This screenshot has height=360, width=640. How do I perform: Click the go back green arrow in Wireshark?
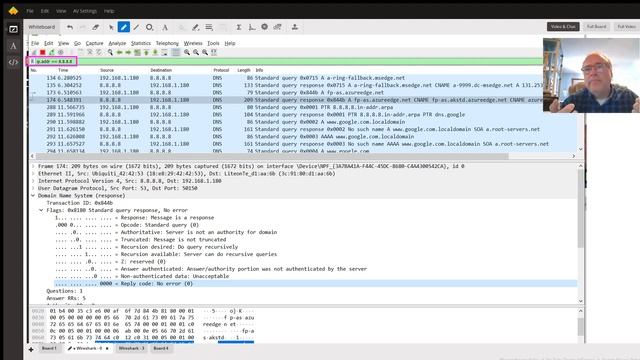click(x=119, y=52)
